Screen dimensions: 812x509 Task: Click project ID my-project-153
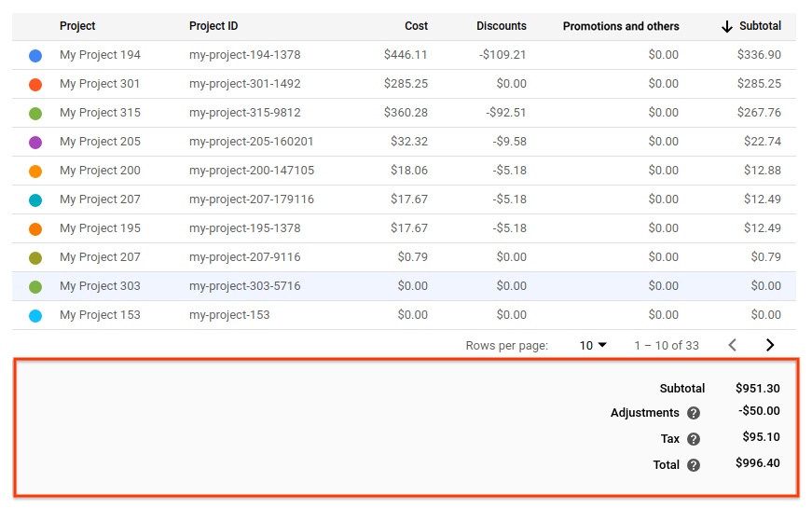229,315
